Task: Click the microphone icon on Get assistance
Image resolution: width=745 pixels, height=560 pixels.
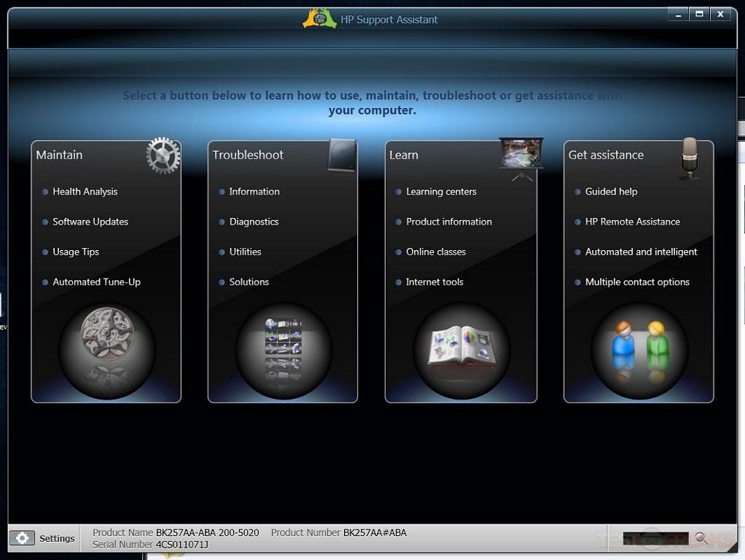Action: tap(689, 157)
